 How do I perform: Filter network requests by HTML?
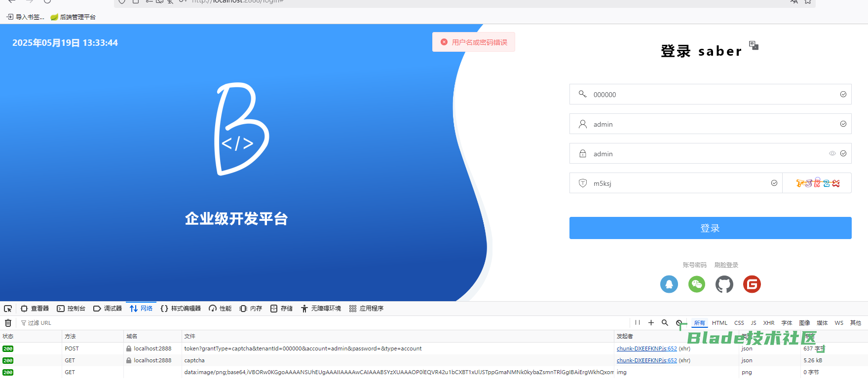[719, 323]
